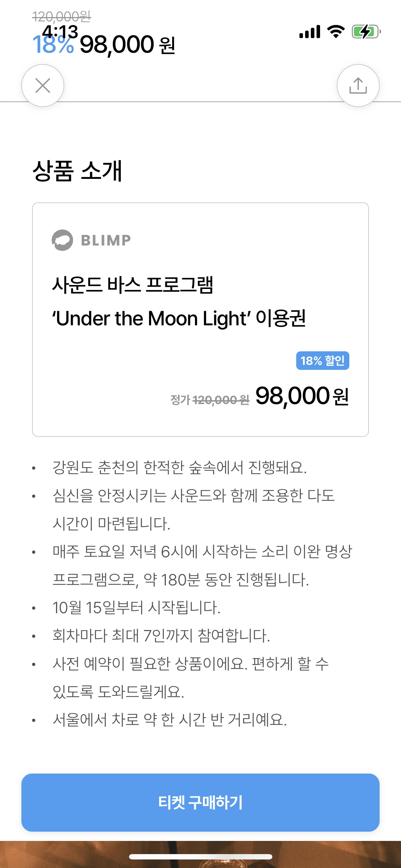Select the 사운드 바스 프로그램 title
Viewport: 401px width, 868px height.
pos(133,285)
